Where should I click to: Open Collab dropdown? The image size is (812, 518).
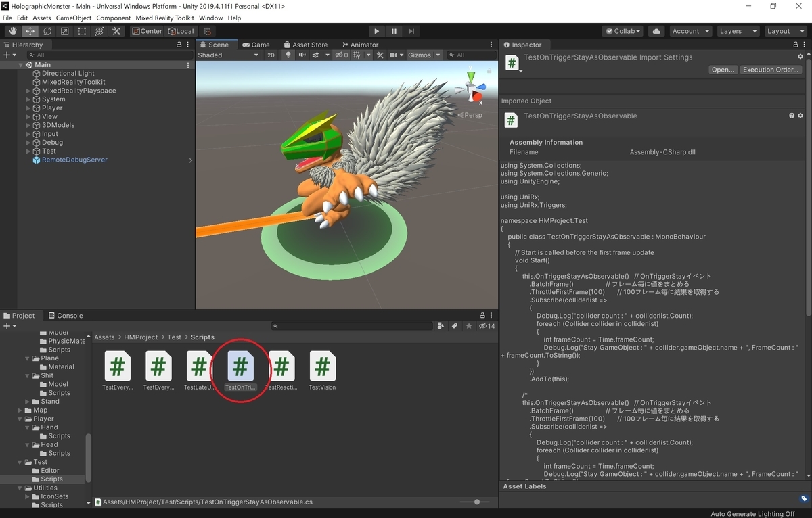[623, 31]
